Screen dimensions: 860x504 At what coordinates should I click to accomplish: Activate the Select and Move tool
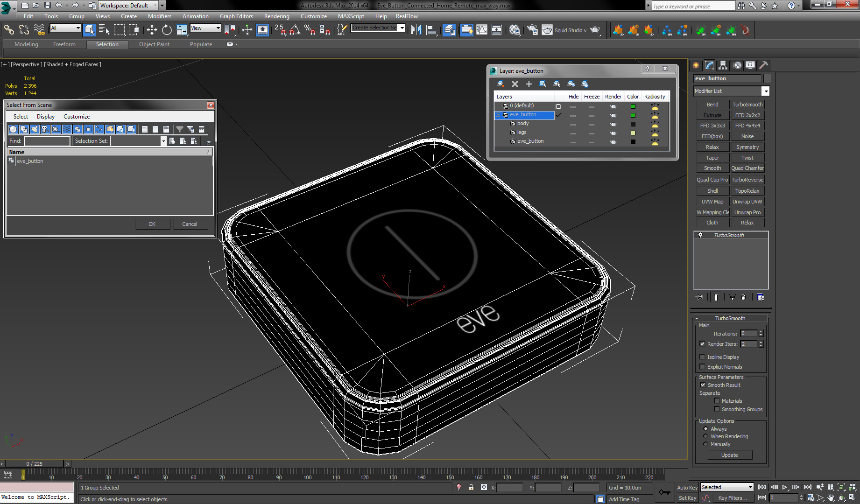[152, 30]
